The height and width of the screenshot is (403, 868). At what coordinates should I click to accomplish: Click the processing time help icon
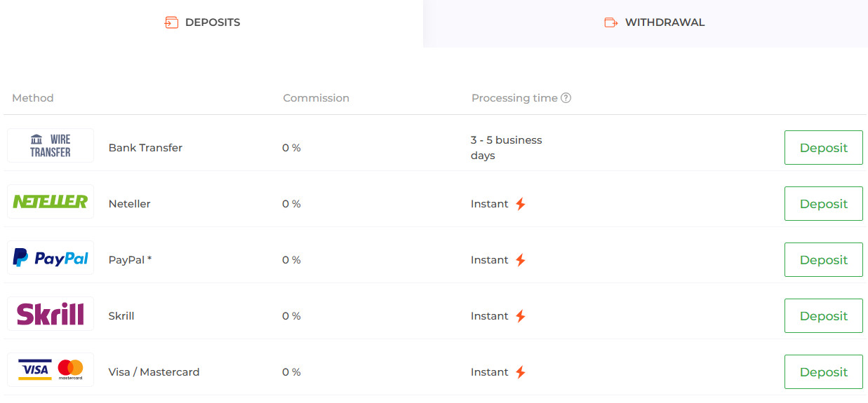[566, 98]
